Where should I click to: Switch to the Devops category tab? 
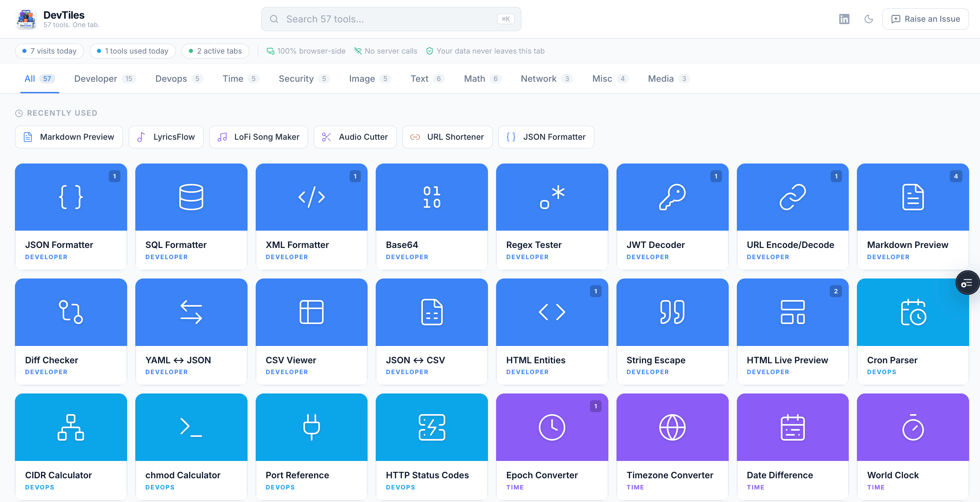pos(179,79)
